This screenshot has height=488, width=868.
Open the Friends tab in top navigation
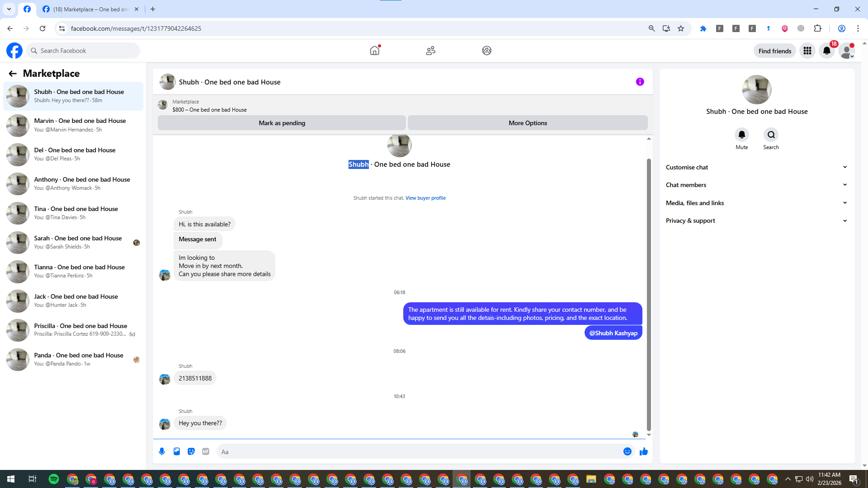(x=430, y=51)
